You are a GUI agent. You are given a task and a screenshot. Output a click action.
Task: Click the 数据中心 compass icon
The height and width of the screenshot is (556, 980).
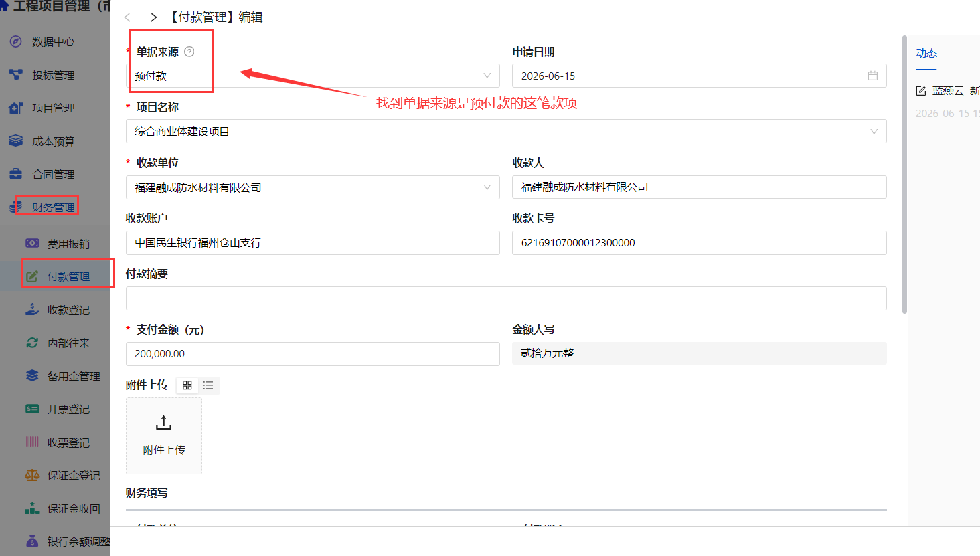(x=16, y=41)
